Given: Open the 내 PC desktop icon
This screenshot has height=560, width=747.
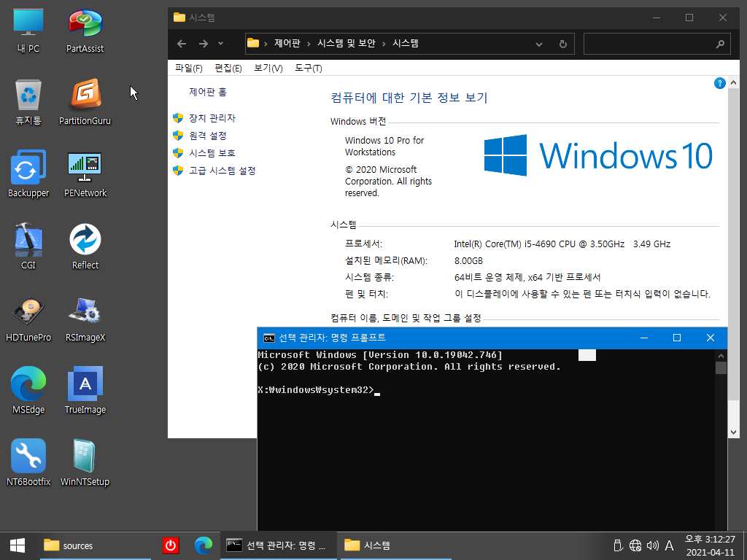Looking at the screenshot, I should coord(28,31).
